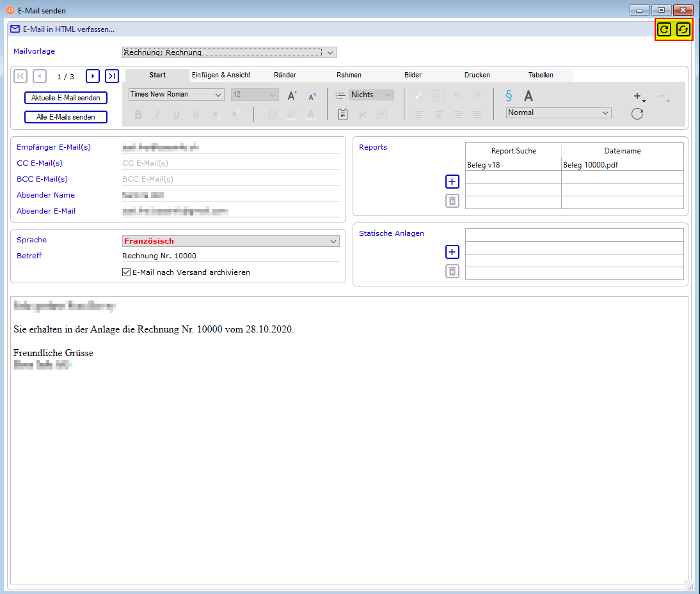Add a new report attachment row
The image size is (700, 594).
pos(452,182)
